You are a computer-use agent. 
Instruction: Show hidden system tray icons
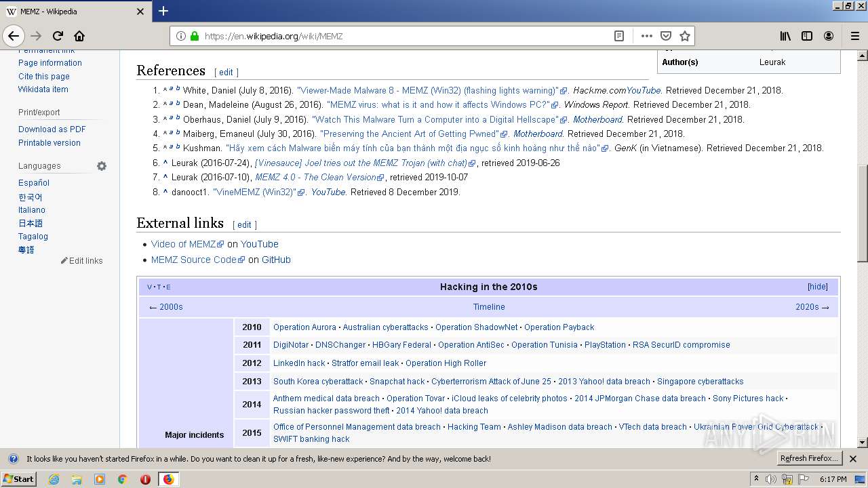click(756, 479)
